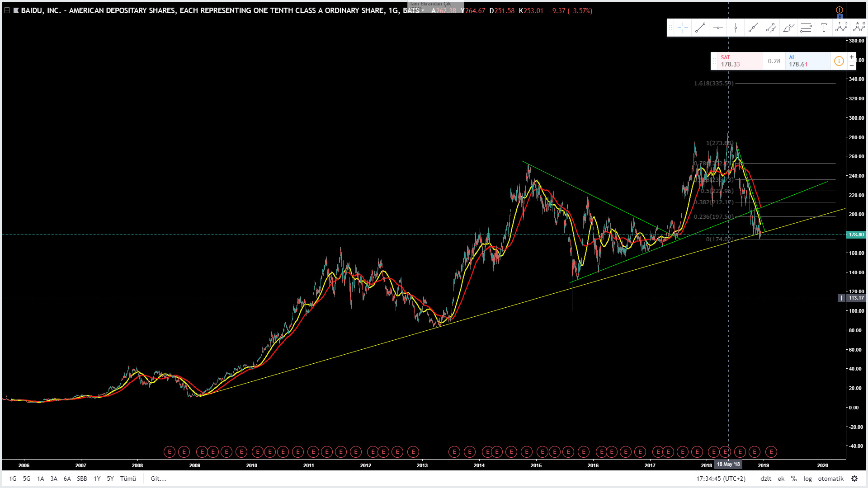The image size is (868, 488).
Task: Select the trend line drawing tool
Action: pos(700,28)
